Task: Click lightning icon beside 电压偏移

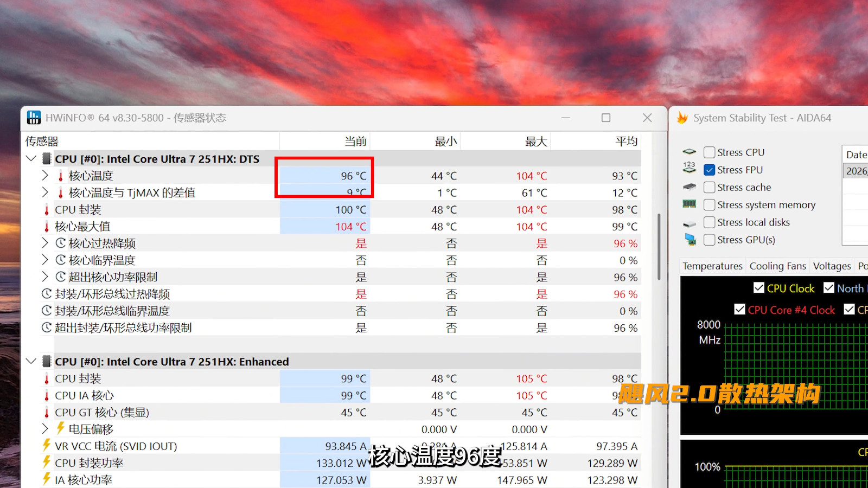Action: [x=61, y=428]
